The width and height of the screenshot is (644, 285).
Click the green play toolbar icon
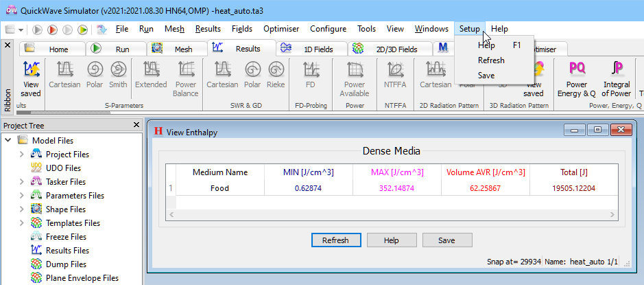tap(82, 30)
